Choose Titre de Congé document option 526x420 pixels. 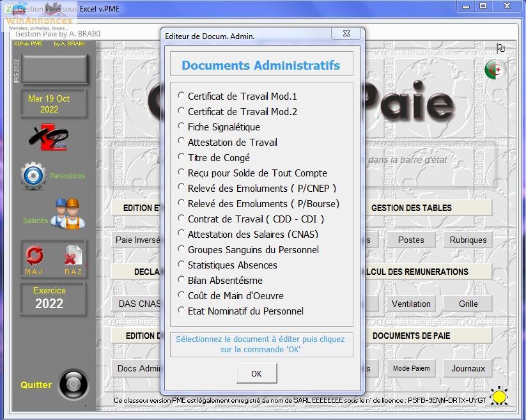[x=182, y=158]
